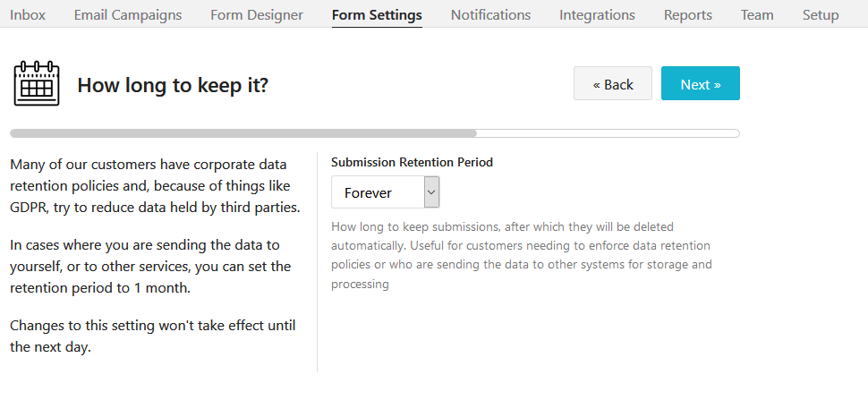Click the Submission Retention Period label

[x=412, y=163]
